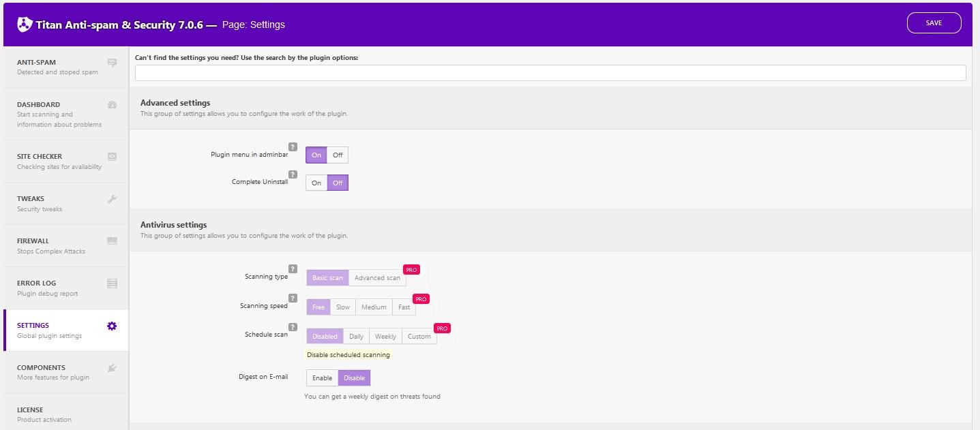Choose Fast scanning speed
This screenshot has height=430, width=980.
point(404,307)
